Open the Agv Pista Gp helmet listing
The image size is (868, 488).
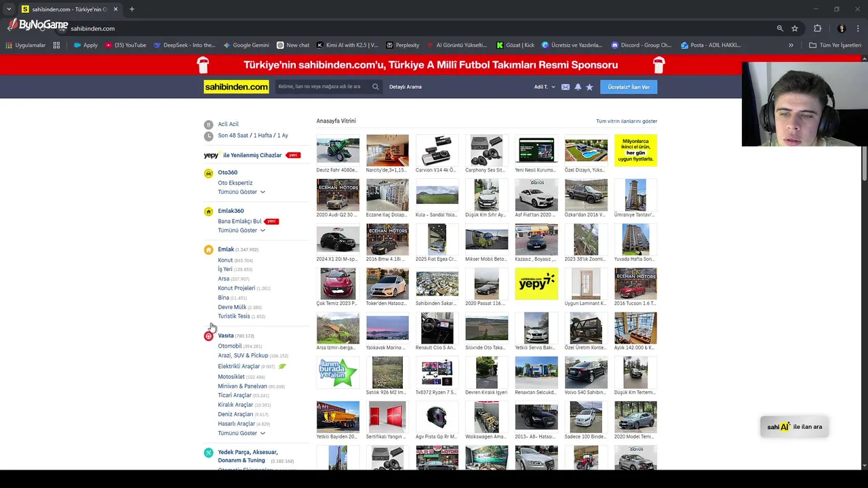click(437, 417)
